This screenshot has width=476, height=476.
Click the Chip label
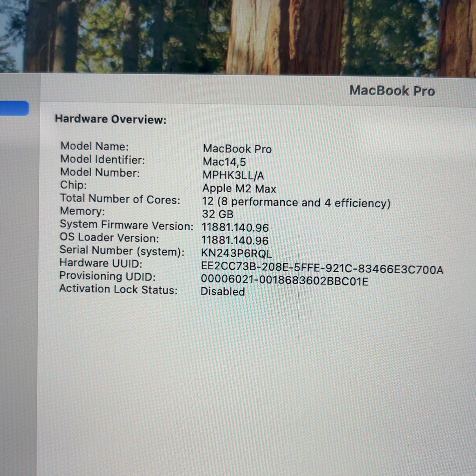[x=73, y=185]
